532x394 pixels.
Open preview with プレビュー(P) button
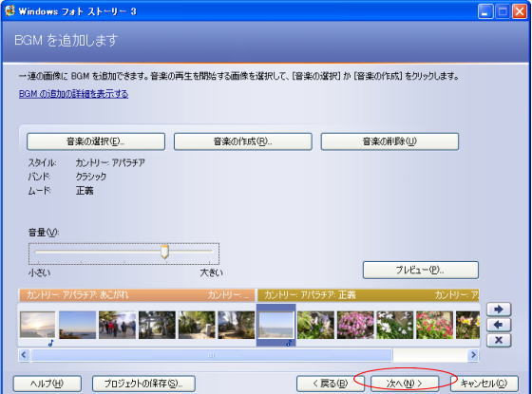coord(420,270)
